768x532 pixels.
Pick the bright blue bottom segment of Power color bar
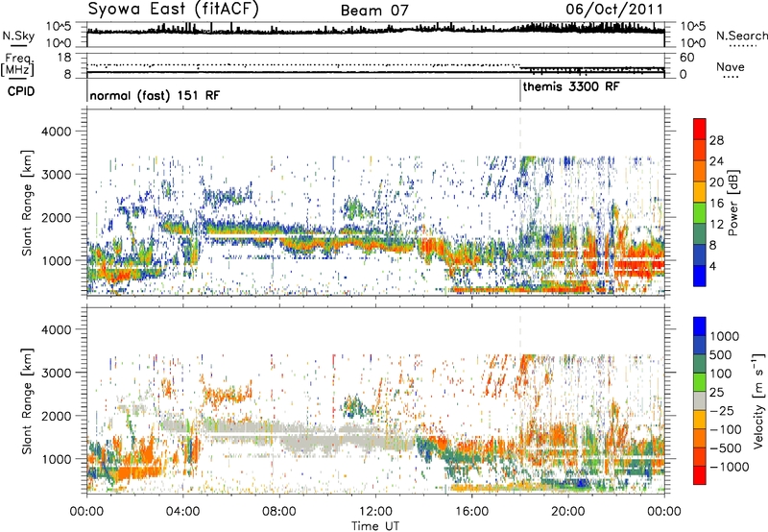pyautogui.click(x=700, y=276)
